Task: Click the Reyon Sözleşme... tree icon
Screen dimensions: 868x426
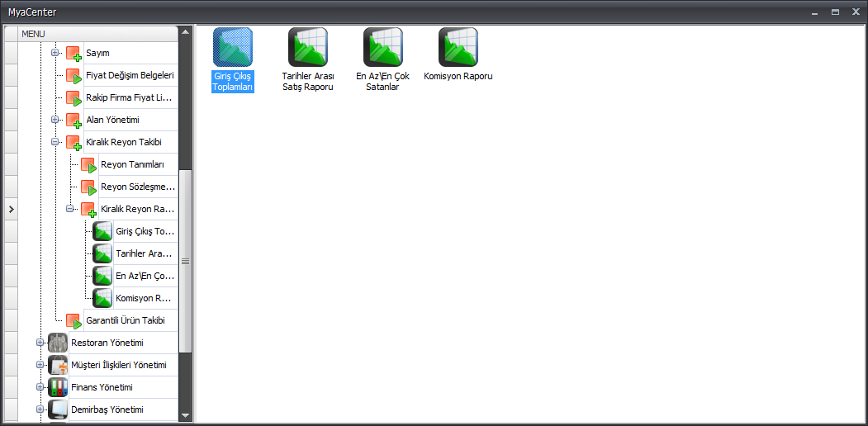Action: coord(88,187)
